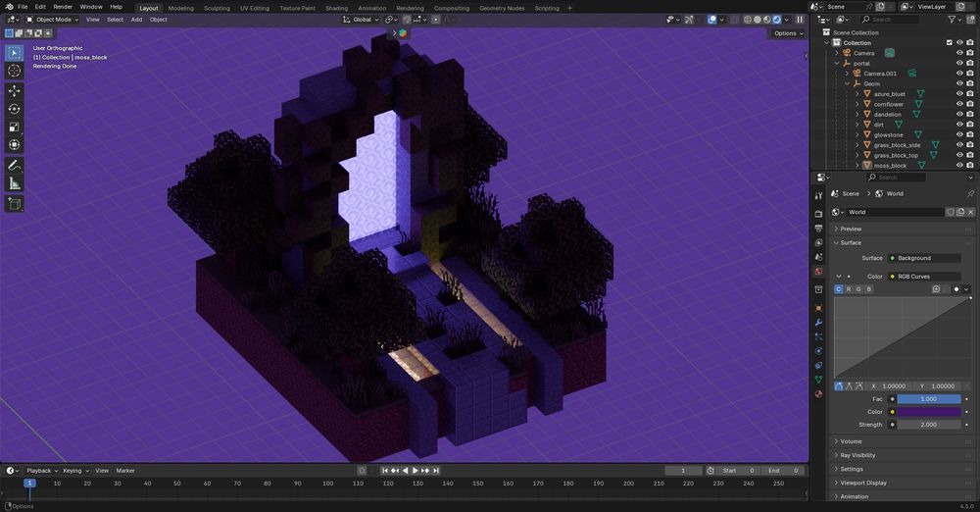Switch to solid viewport shading

tap(758, 20)
